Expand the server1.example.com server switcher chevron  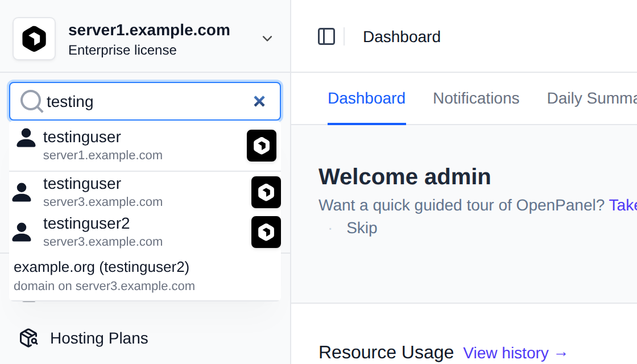point(267,39)
